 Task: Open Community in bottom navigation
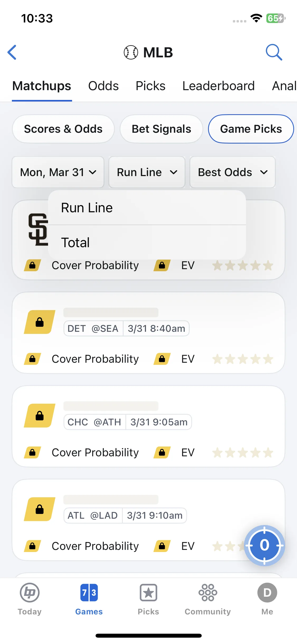coord(208,599)
